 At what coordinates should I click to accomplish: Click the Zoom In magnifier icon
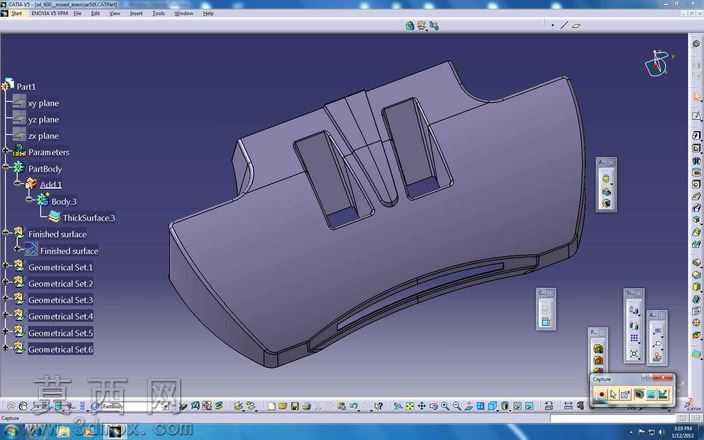445,406
